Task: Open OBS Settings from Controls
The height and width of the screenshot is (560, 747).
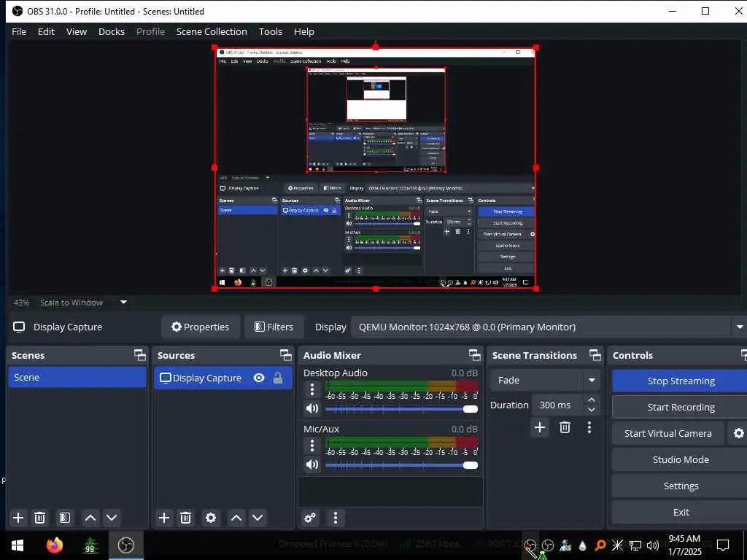Action: point(681,486)
